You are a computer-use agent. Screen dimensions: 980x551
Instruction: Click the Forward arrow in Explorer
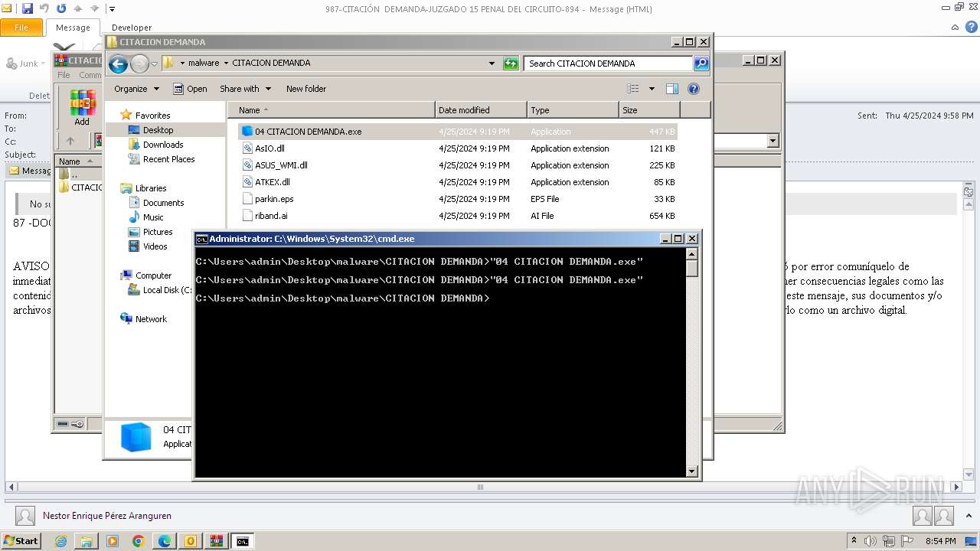coord(139,64)
